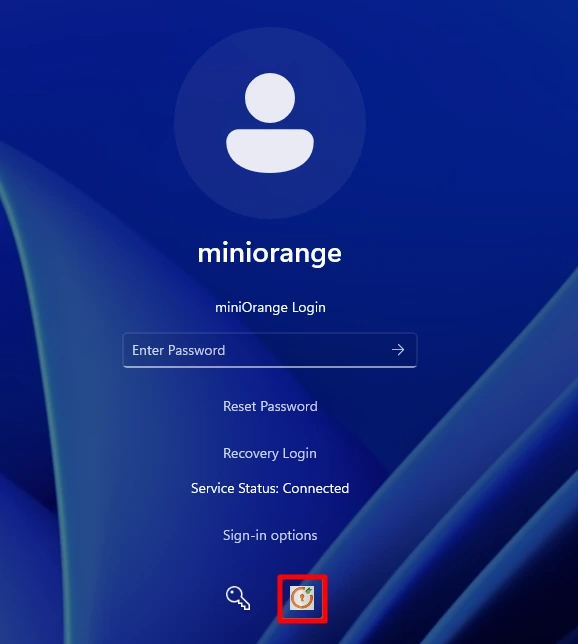Select the miniOrange sign-in option icon
The image size is (578, 644).
302,598
